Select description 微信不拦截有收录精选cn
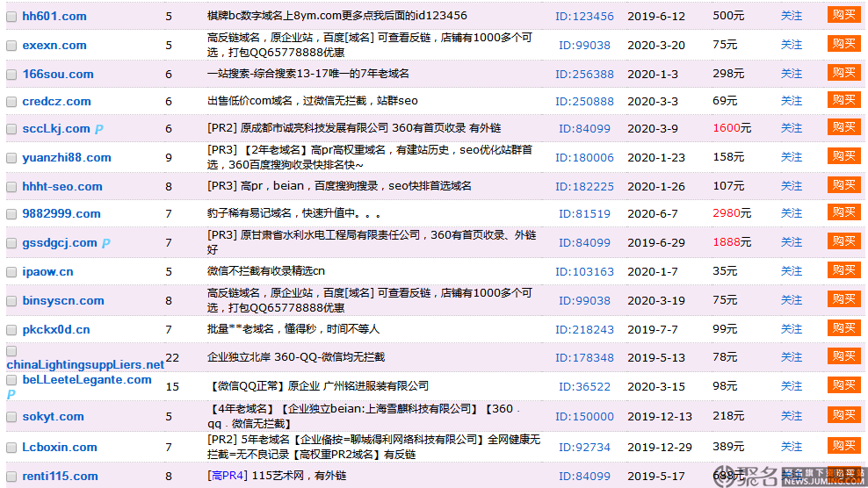 [x=265, y=271]
